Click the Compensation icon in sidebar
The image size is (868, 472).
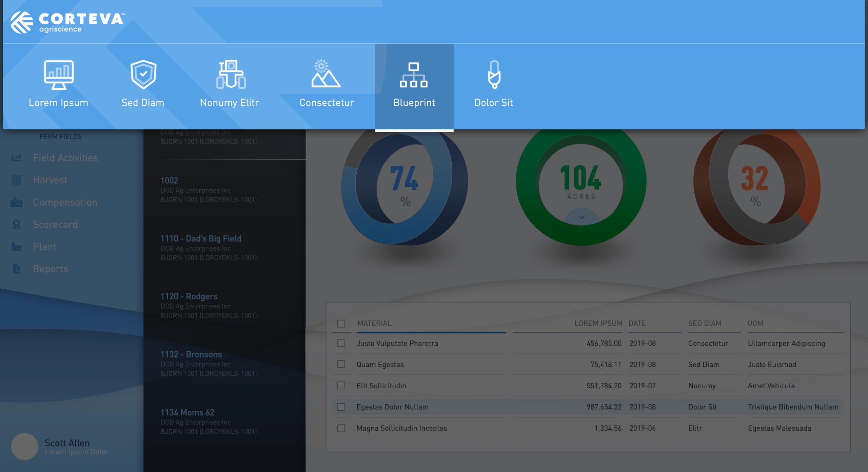tap(16, 202)
